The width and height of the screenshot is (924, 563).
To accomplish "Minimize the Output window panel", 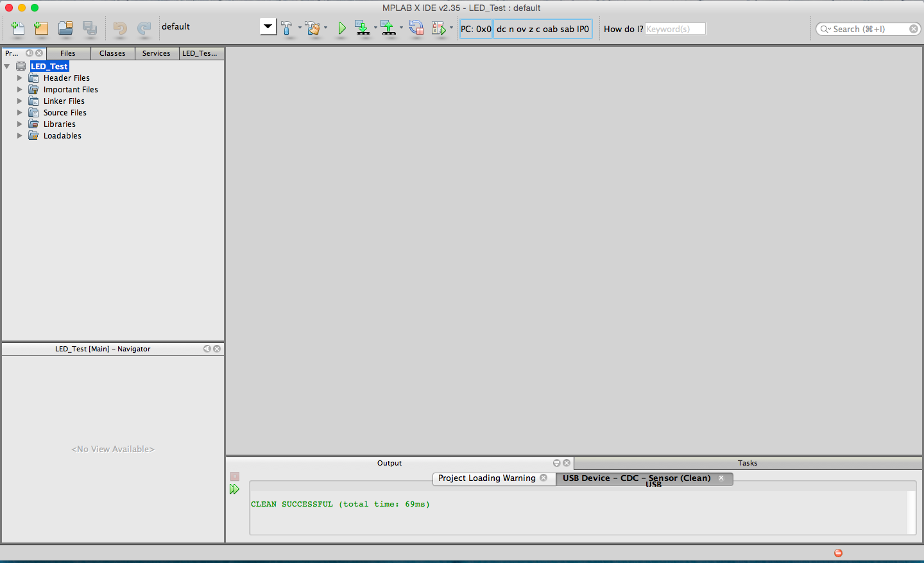I will 556,463.
